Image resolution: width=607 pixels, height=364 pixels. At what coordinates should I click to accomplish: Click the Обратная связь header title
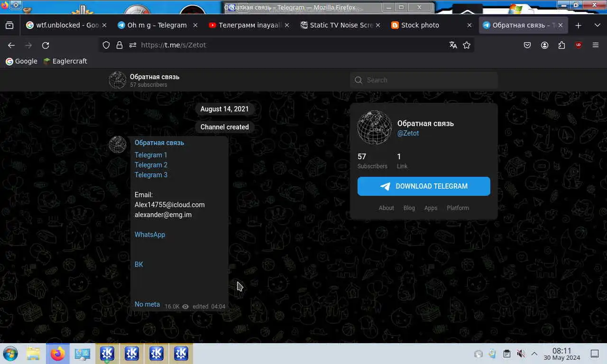pos(155,77)
